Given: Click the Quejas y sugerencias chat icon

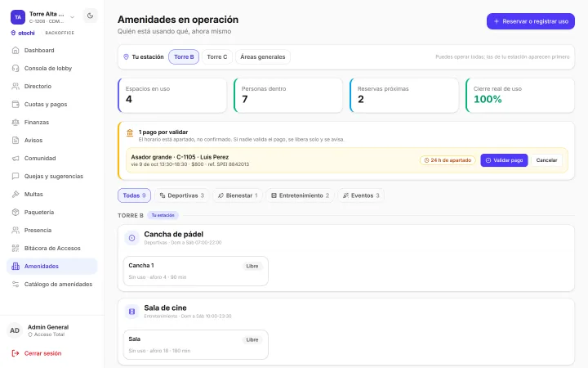Looking at the screenshot, I should click(x=16, y=176).
